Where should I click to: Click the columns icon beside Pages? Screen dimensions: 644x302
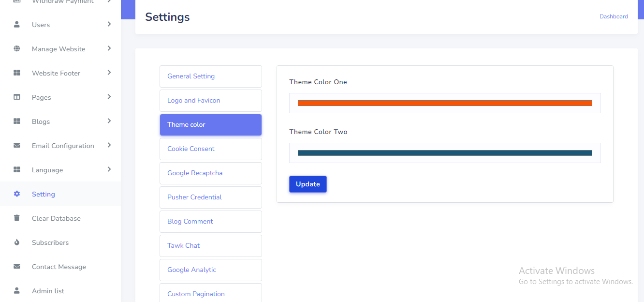17,97
